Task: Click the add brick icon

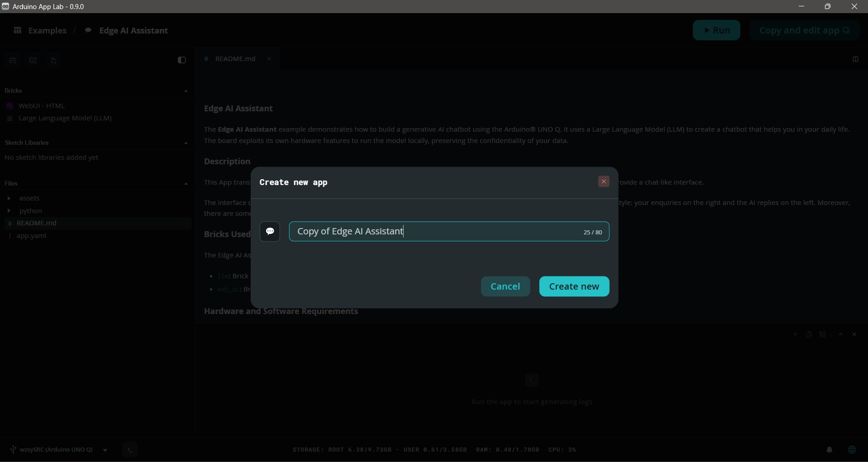Action: pos(13,60)
